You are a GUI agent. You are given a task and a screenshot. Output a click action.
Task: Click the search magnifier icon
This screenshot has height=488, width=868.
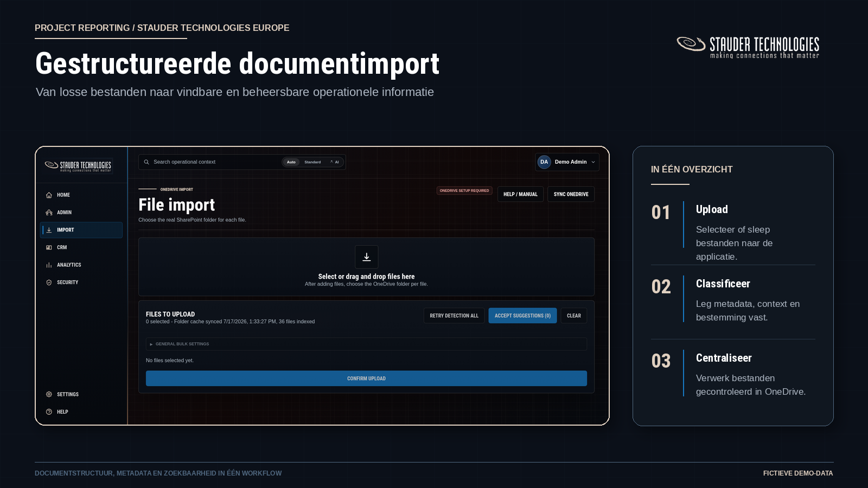coord(146,162)
